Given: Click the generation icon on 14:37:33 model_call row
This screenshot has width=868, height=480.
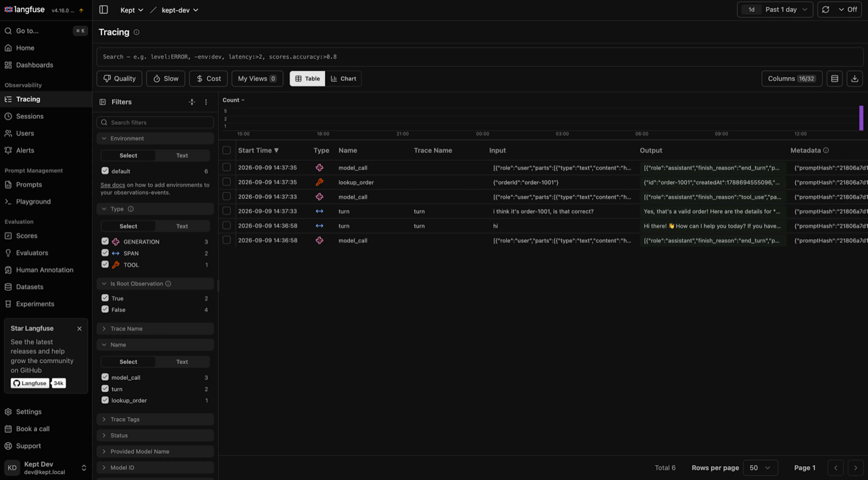Looking at the screenshot, I should [319, 197].
